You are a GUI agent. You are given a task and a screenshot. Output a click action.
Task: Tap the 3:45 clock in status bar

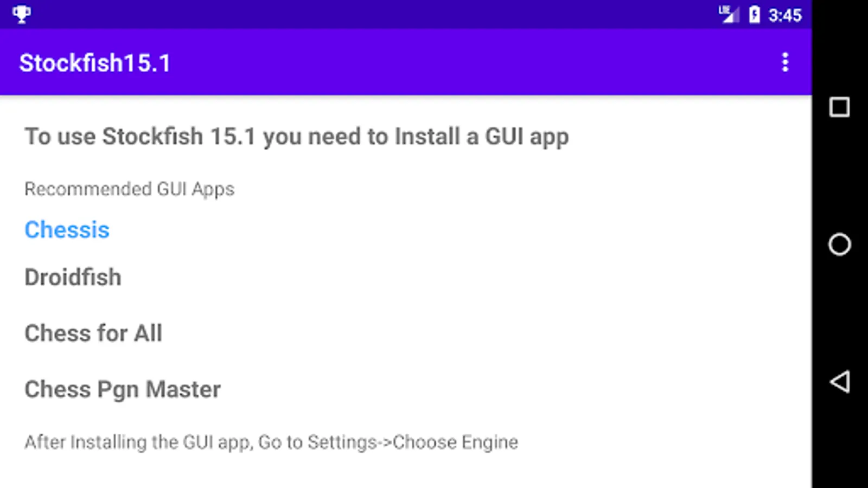click(x=784, y=15)
